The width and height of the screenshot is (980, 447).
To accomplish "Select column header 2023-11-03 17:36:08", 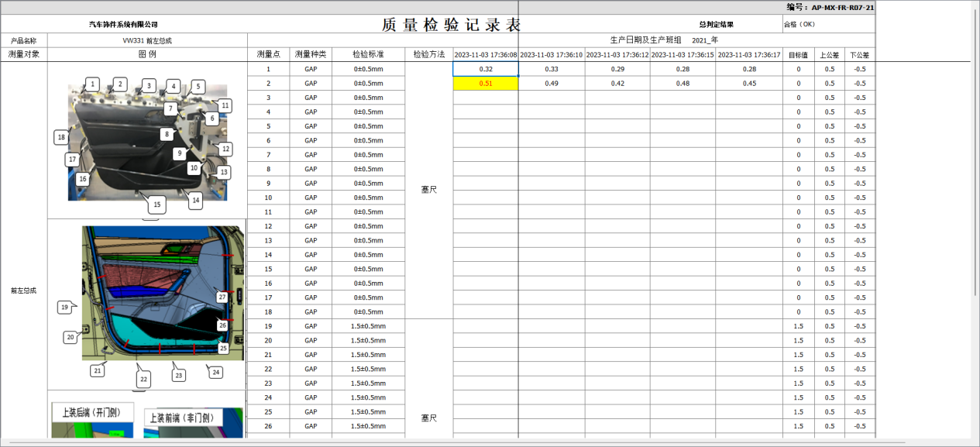I will tap(484, 54).
